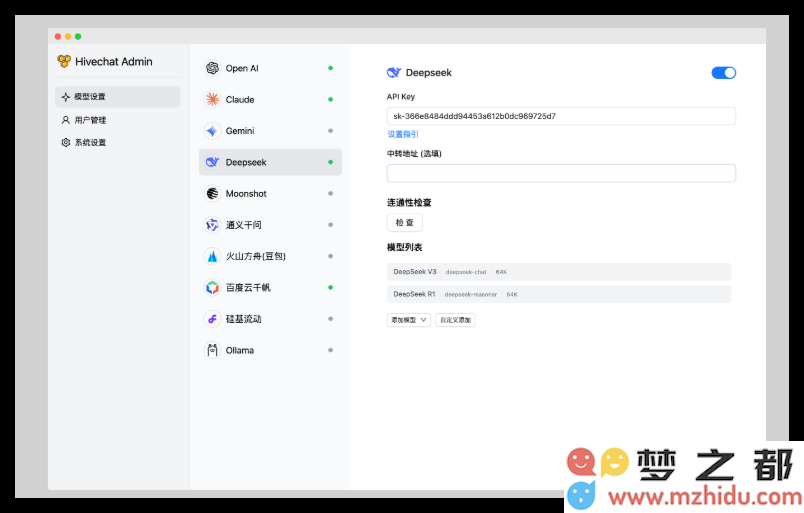Viewport: 804px width, 513px height.
Task: Click Claude green status dot
Action: coord(331,100)
